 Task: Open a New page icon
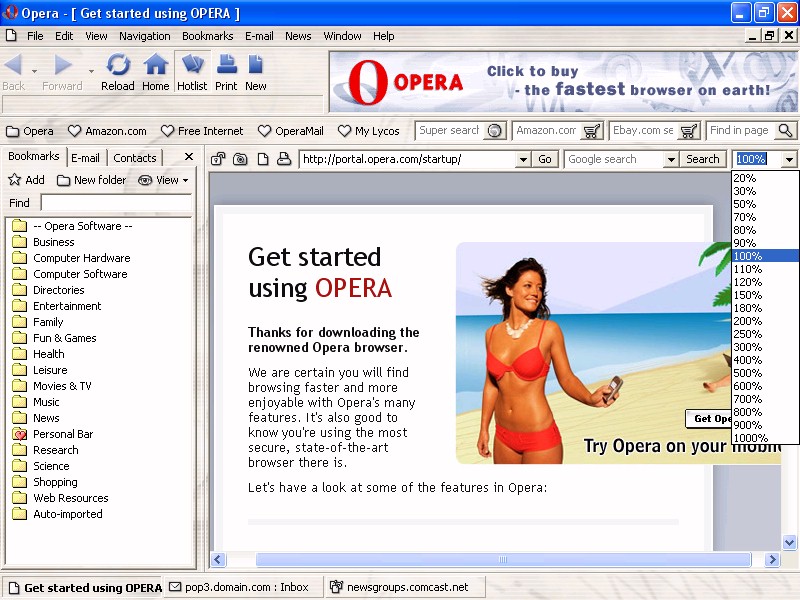coord(256,65)
